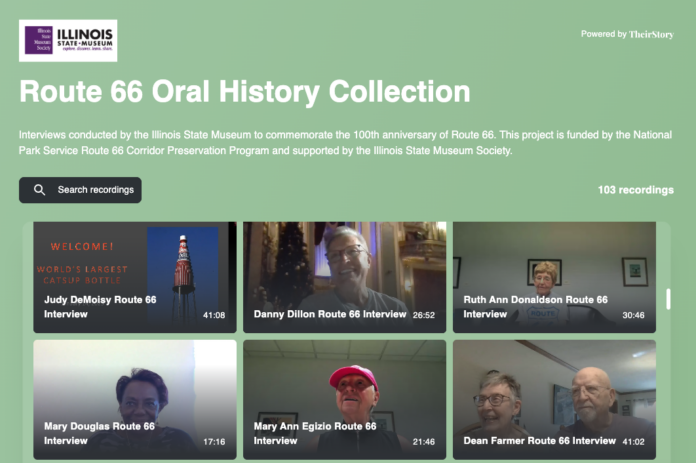Open Judy DeMoisy Route 66 Interview video

coord(135,277)
